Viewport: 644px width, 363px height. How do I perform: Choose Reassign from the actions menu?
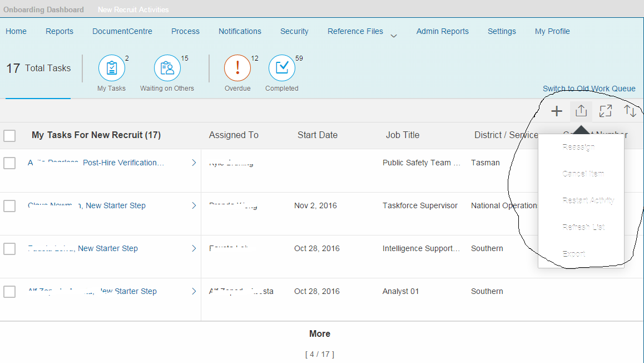point(579,147)
